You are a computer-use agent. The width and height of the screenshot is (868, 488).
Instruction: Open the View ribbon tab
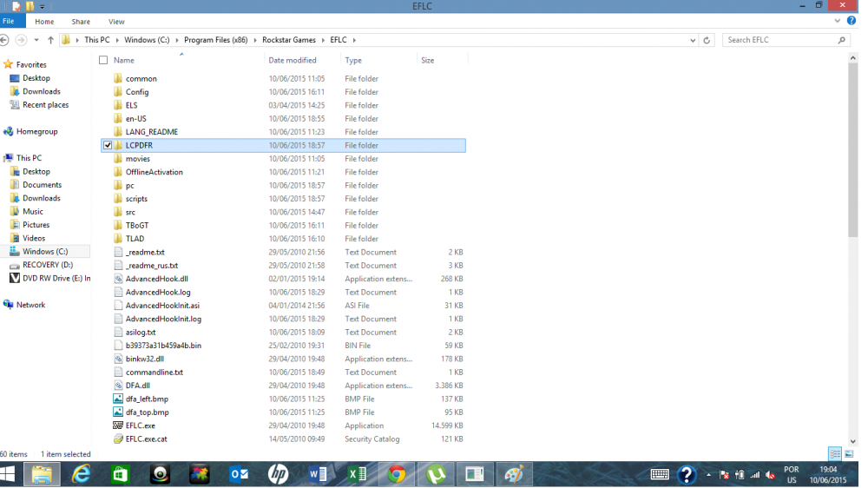116,22
